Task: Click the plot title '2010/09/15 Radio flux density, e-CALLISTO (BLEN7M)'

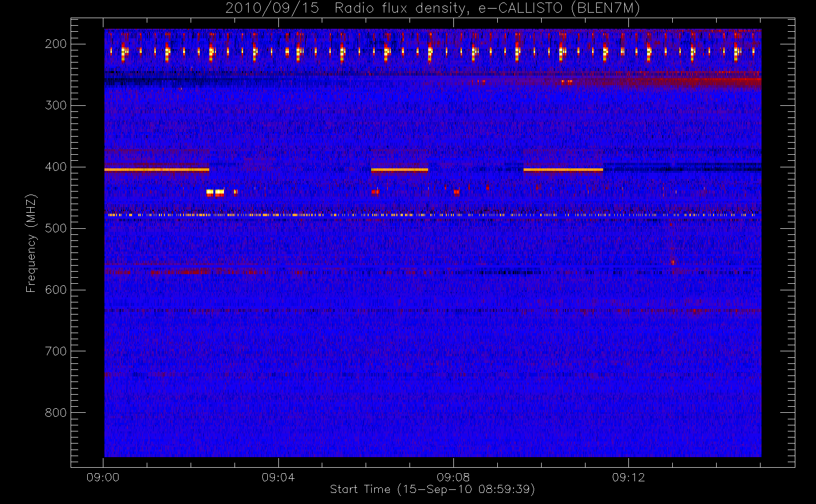Action: tap(432, 9)
